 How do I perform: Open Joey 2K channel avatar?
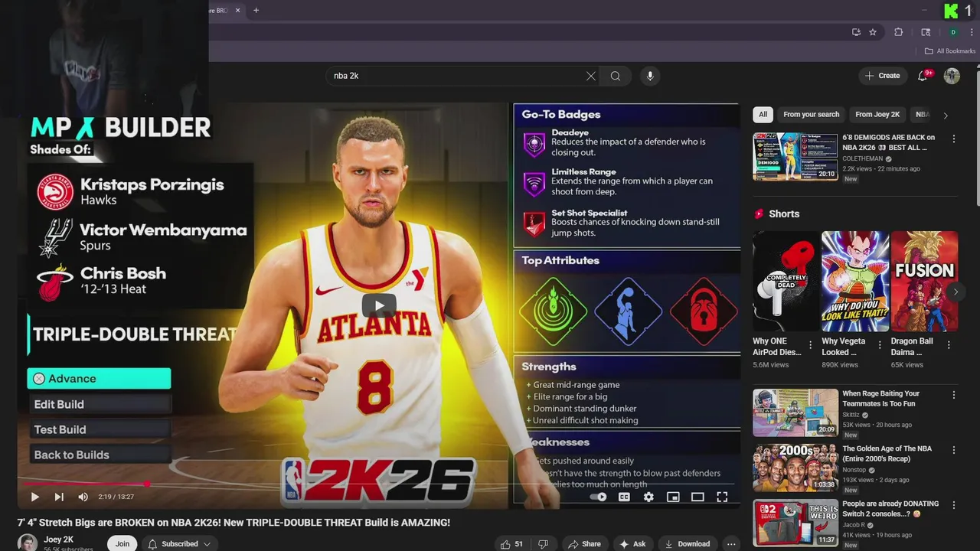pos(27,543)
